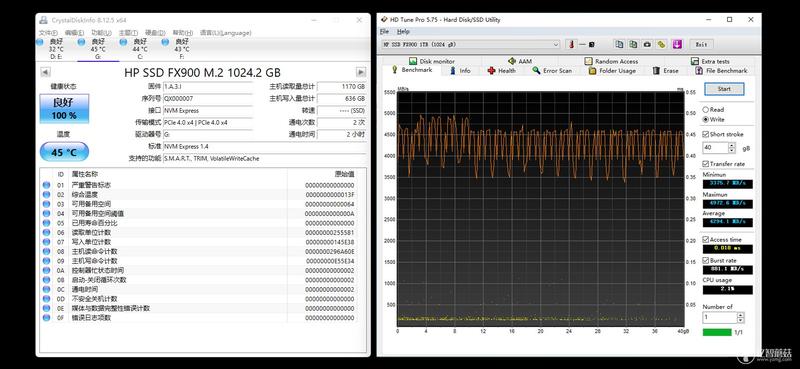800x369 pixels.
Task: Copy screenshot to clipboard in HD Tune
Action: tap(633, 44)
